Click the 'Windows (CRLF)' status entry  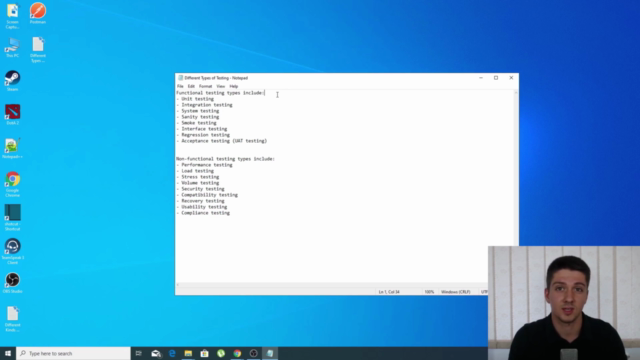(x=456, y=292)
